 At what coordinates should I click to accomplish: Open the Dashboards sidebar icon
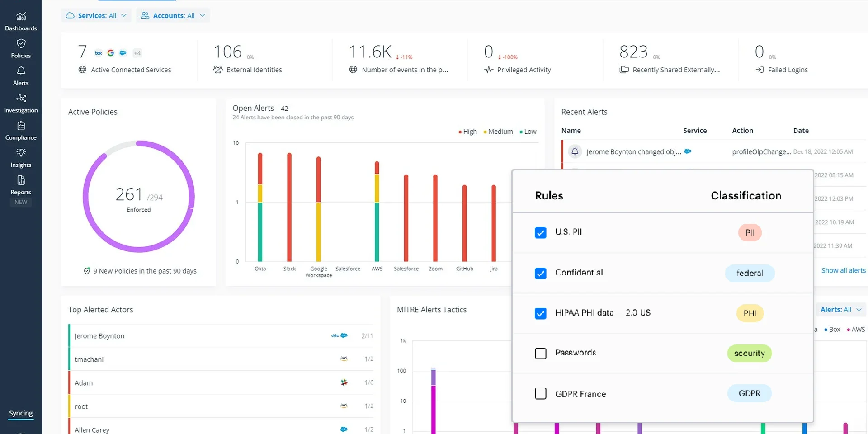click(21, 17)
